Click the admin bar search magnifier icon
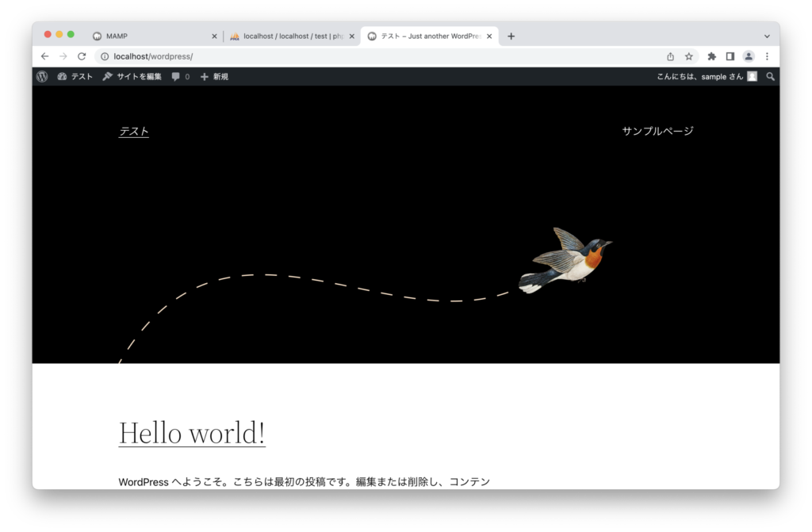The height and width of the screenshot is (532, 812). 770,77
